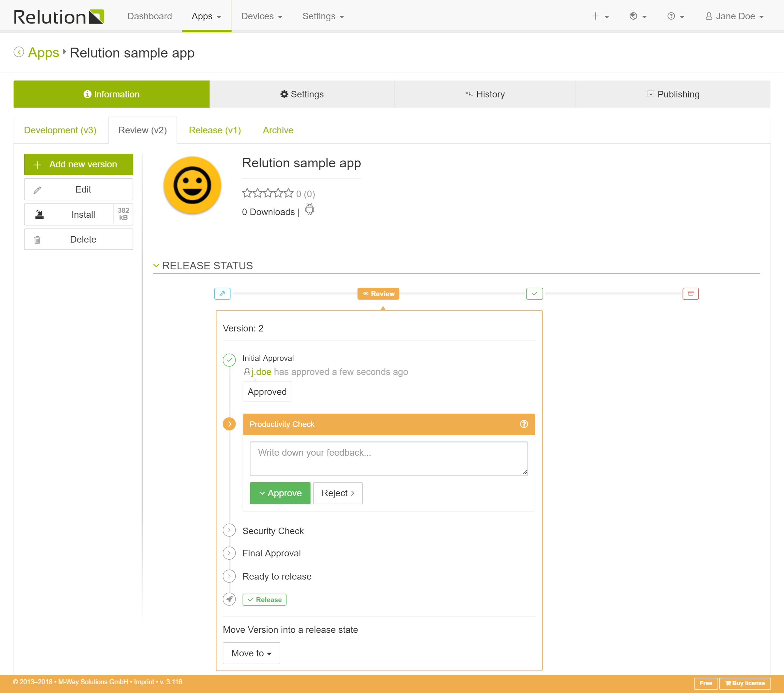The height and width of the screenshot is (693, 784).
Task: Click the green checkmark release stage icon
Action: [x=534, y=294]
